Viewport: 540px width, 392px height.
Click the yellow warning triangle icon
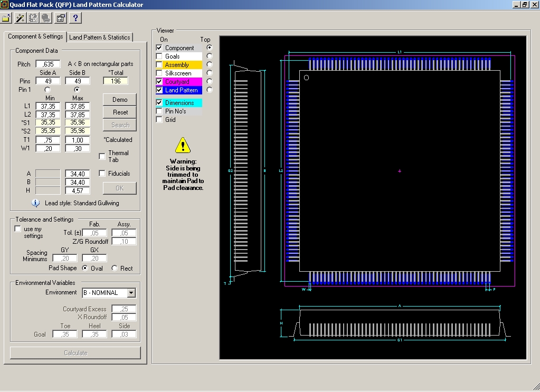tap(183, 146)
